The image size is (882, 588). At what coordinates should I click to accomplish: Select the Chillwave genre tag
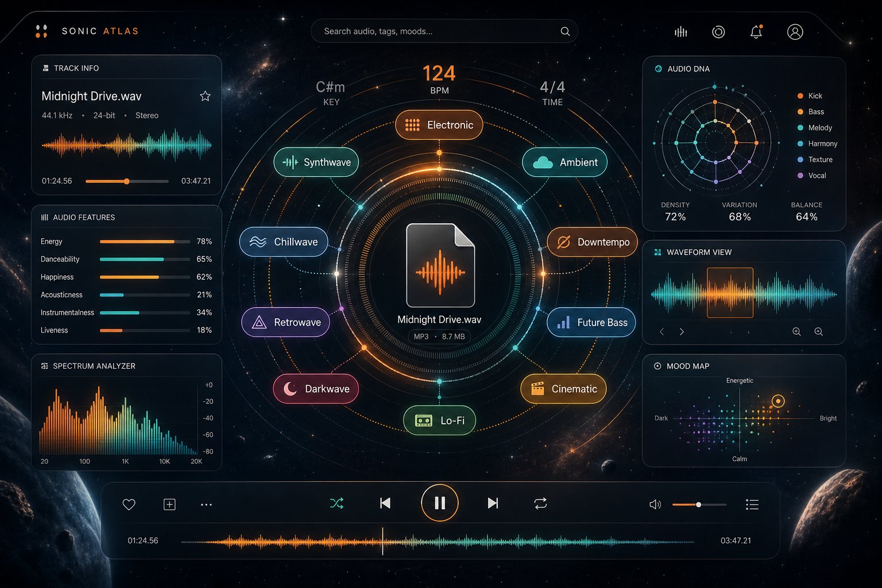click(284, 242)
